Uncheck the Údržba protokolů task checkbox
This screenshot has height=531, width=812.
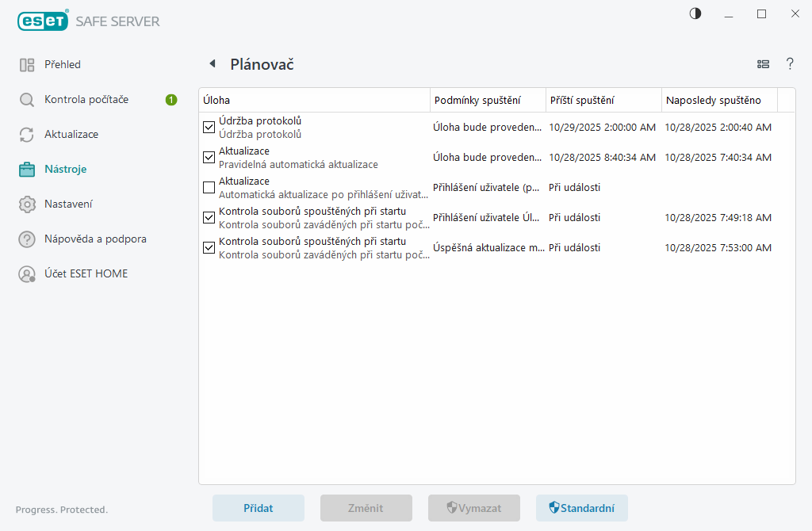[x=209, y=127]
